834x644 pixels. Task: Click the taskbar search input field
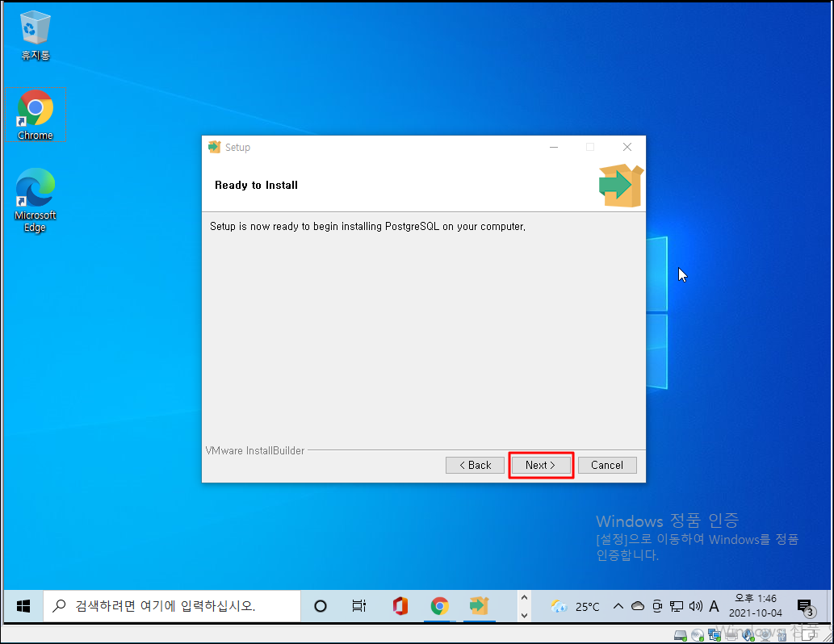171,606
